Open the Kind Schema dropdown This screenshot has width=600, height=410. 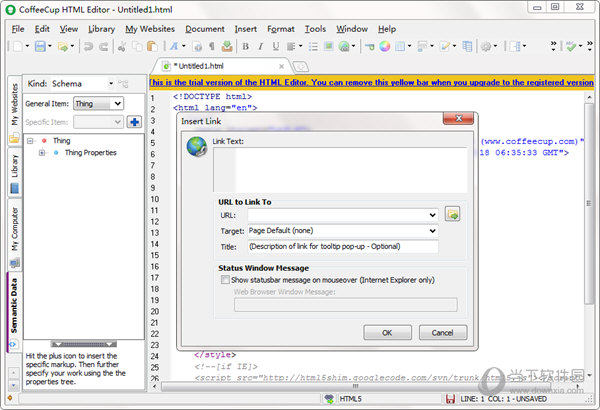[x=111, y=83]
